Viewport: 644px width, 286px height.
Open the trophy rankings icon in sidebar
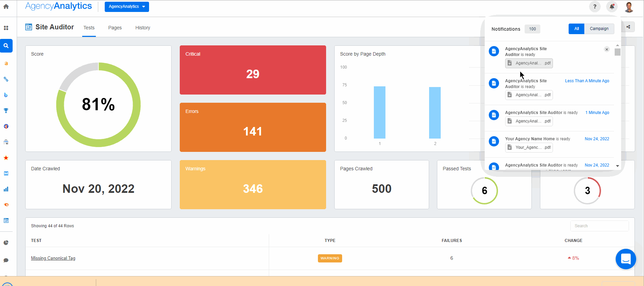coord(6,111)
